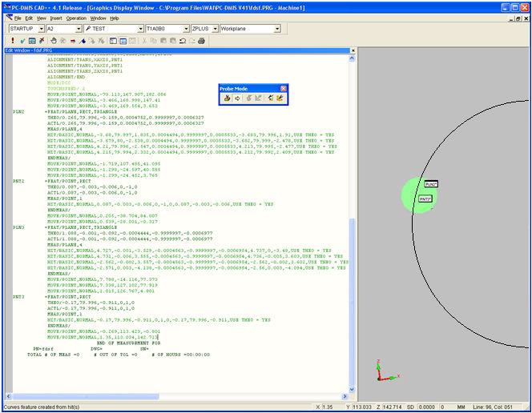Click the hand icon in the toolbar
Image resolution: width=532 pixels, height=413 pixels.
(x=54, y=41)
